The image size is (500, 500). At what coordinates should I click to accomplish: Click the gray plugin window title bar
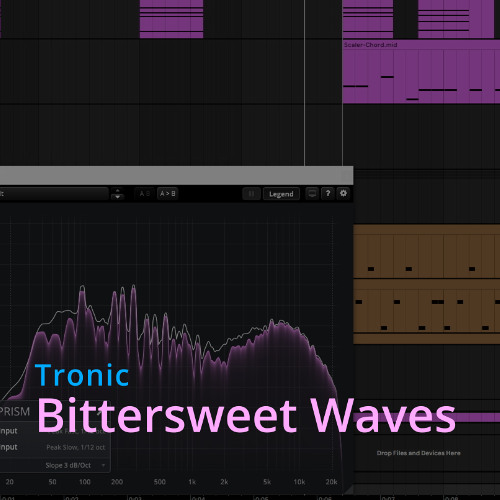coord(176,175)
